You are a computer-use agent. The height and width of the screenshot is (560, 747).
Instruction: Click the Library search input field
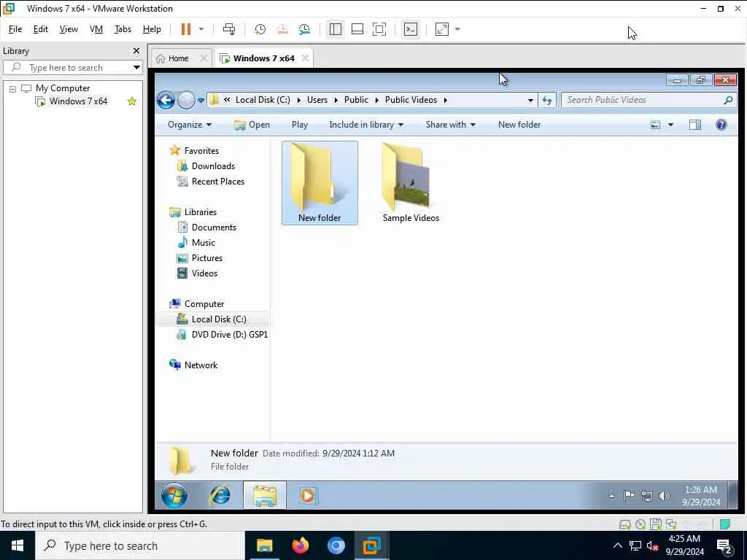[x=71, y=67]
